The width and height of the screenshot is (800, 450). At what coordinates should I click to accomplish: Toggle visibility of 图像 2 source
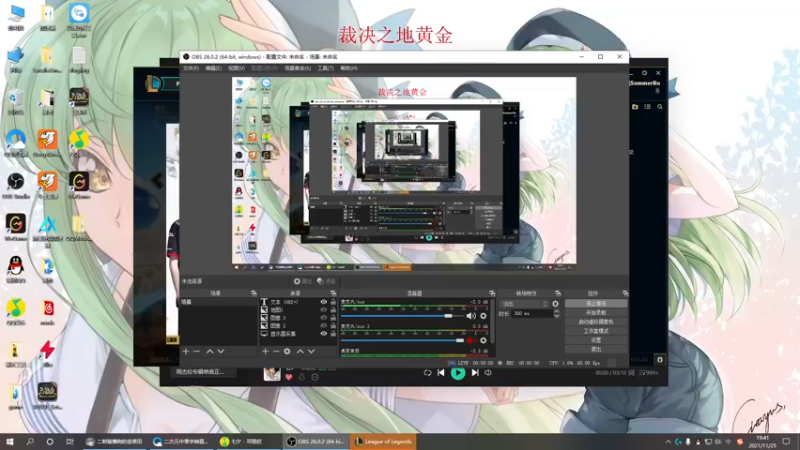[323, 326]
